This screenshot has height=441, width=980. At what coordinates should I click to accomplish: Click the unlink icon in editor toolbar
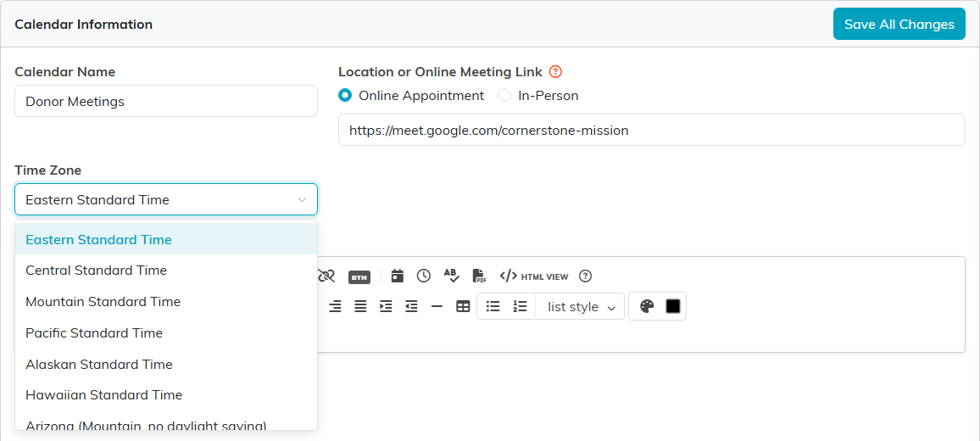(x=326, y=276)
